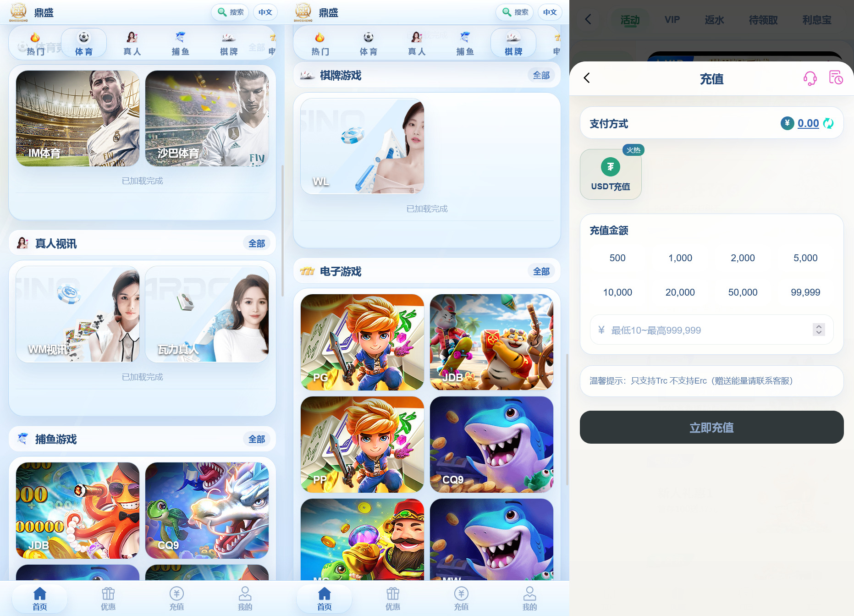Select 热门 tab in middle panel
854x616 pixels.
click(320, 43)
